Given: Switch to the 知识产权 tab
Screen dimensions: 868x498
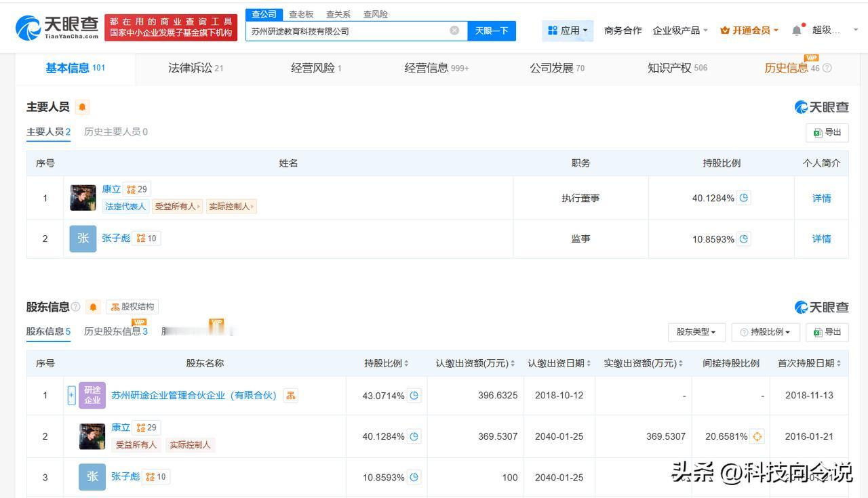Looking at the screenshot, I should coord(677,68).
